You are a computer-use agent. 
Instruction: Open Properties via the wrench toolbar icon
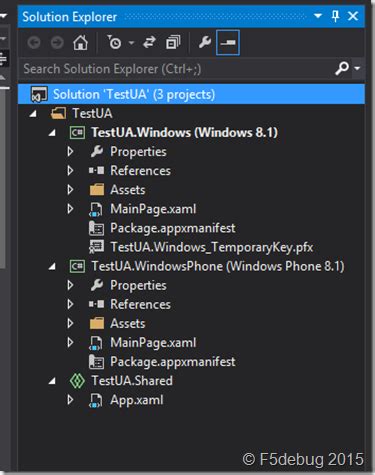click(205, 43)
